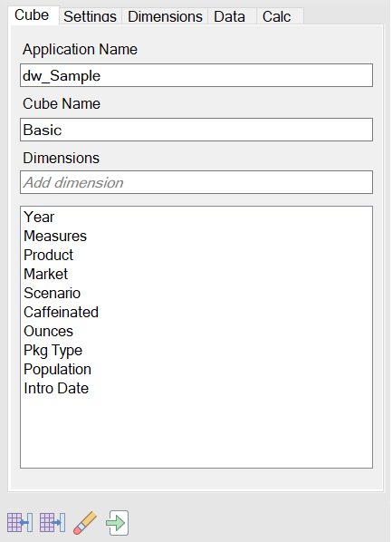Open the Dimensions tab
The height and width of the screenshot is (542, 392).
coord(165,16)
